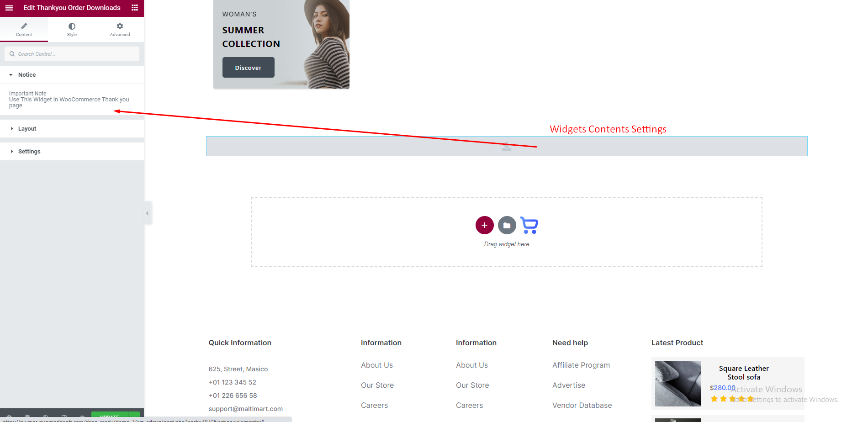Open the Elementor hamburger menu
Viewport: 868px width, 422px height.
point(9,8)
